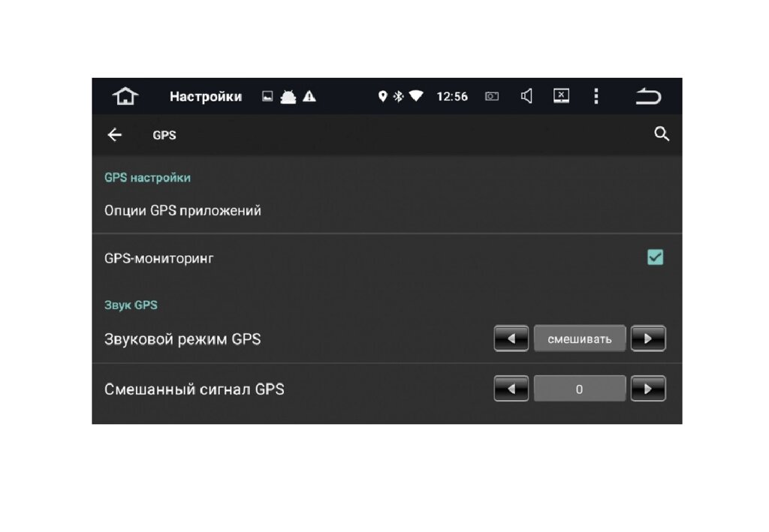
Task: Select previous Звуковой режим GPS option
Action: [x=511, y=338]
